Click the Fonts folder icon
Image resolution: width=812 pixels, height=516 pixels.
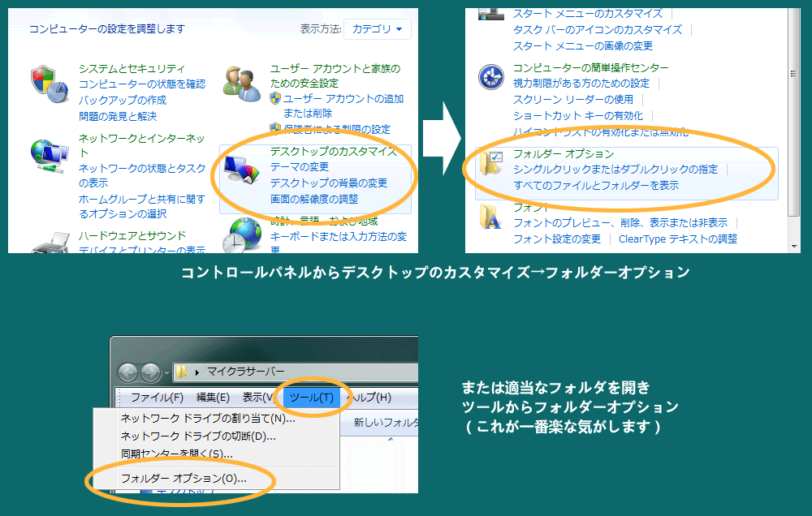pos(490,217)
